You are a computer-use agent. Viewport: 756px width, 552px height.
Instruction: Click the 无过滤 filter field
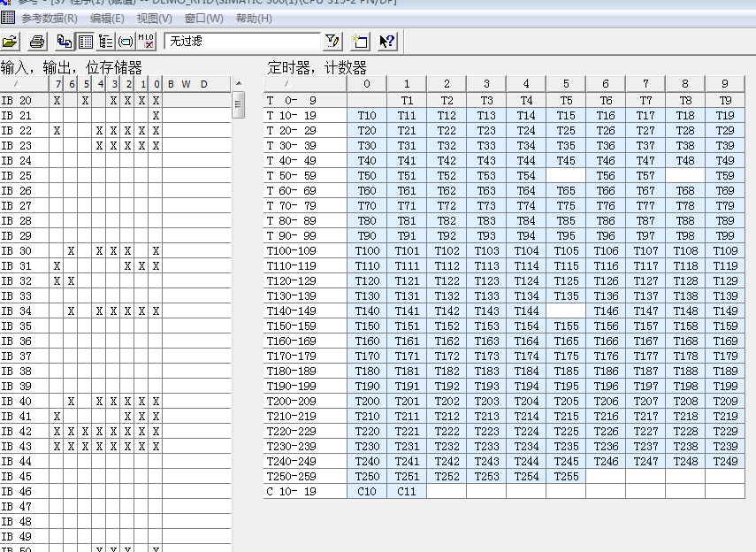point(242,41)
